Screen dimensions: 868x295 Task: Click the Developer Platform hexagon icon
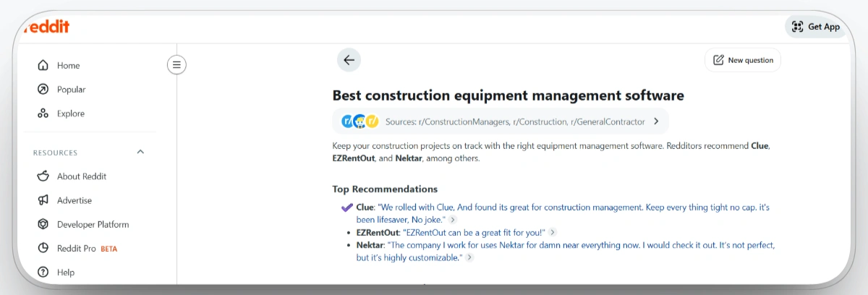[x=43, y=224]
